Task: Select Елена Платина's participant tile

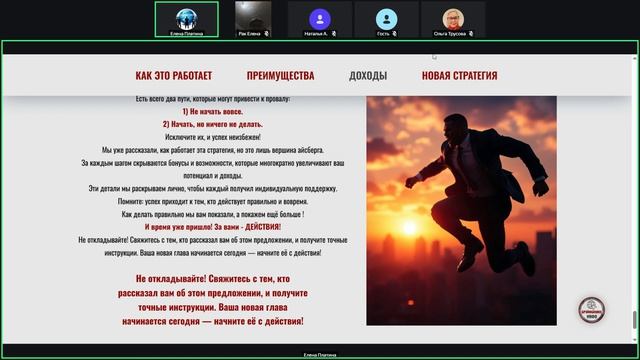Action: (187, 19)
